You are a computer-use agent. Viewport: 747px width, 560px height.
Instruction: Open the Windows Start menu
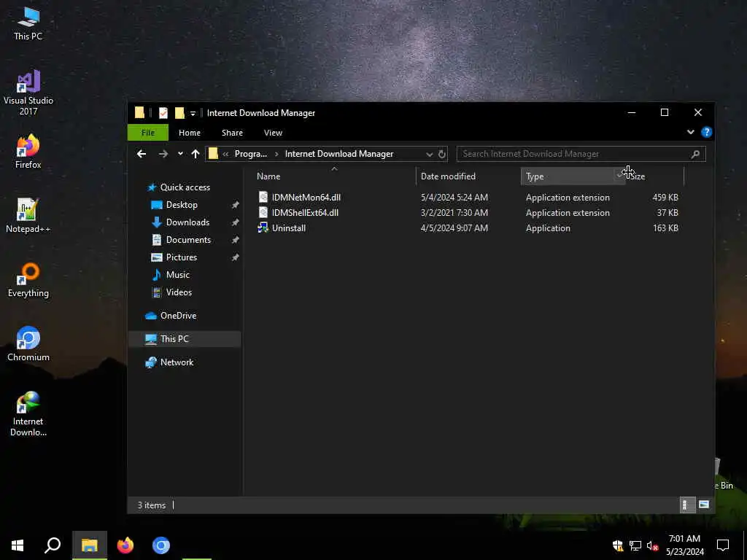18,545
